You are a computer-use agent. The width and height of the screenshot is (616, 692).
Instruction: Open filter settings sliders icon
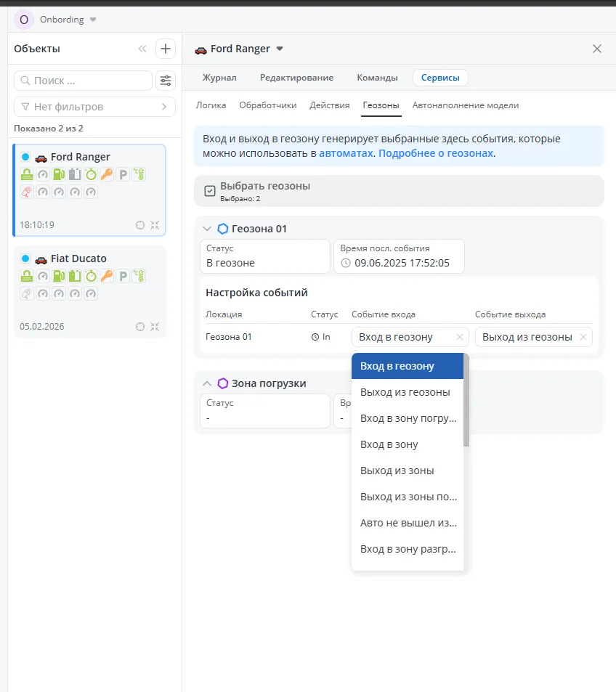click(166, 81)
